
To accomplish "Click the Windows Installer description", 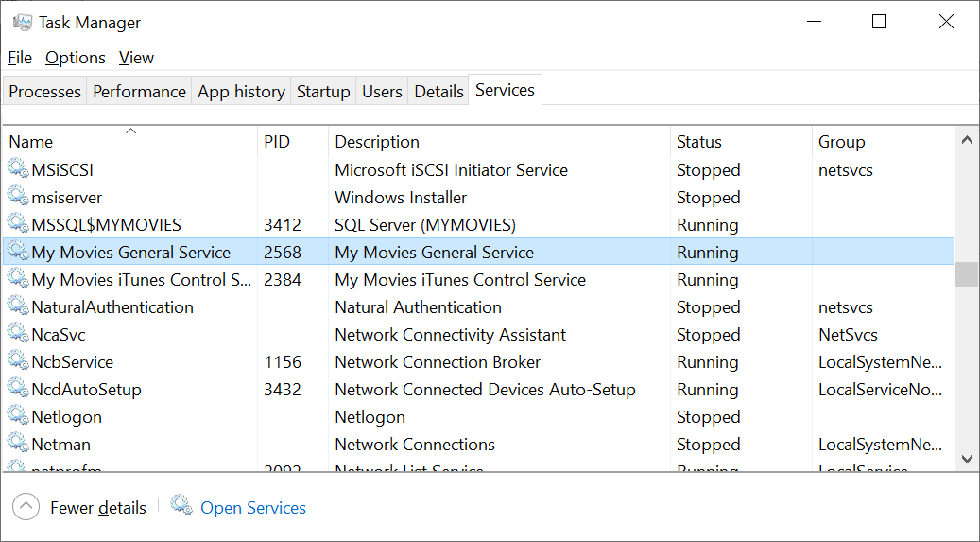I will coord(401,198).
